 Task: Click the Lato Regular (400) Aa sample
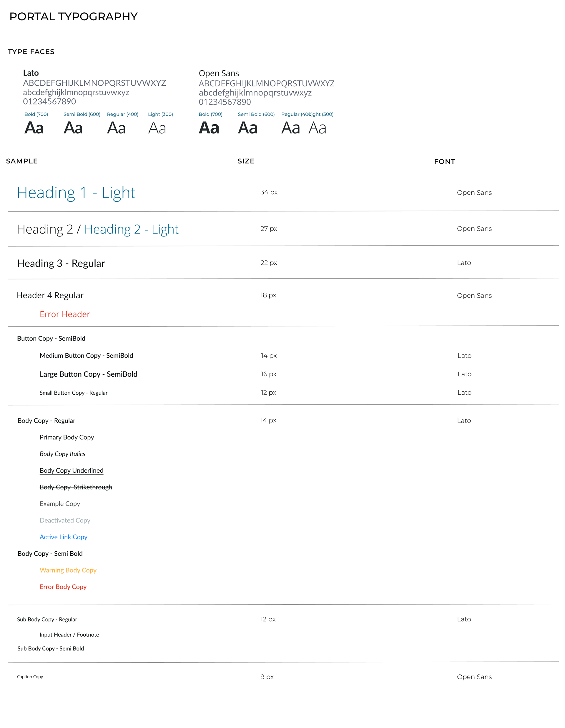(x=116, y=128)
